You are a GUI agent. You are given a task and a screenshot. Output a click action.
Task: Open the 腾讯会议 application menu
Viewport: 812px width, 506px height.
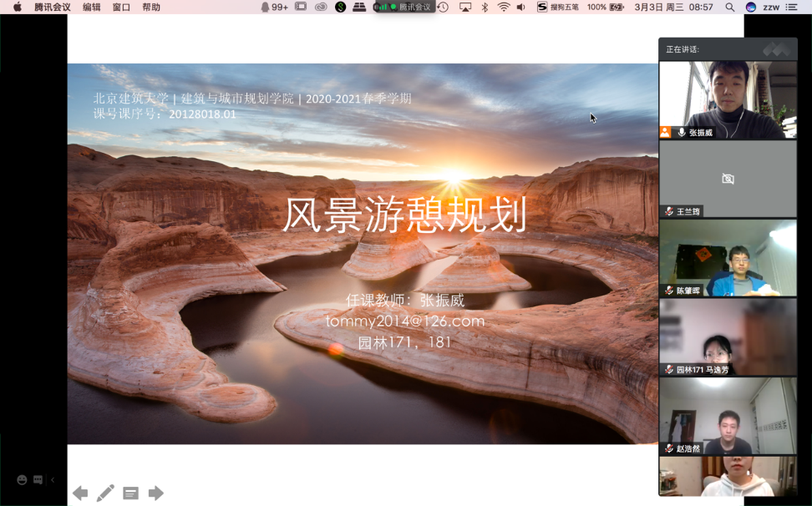click(x=52, y=7)
